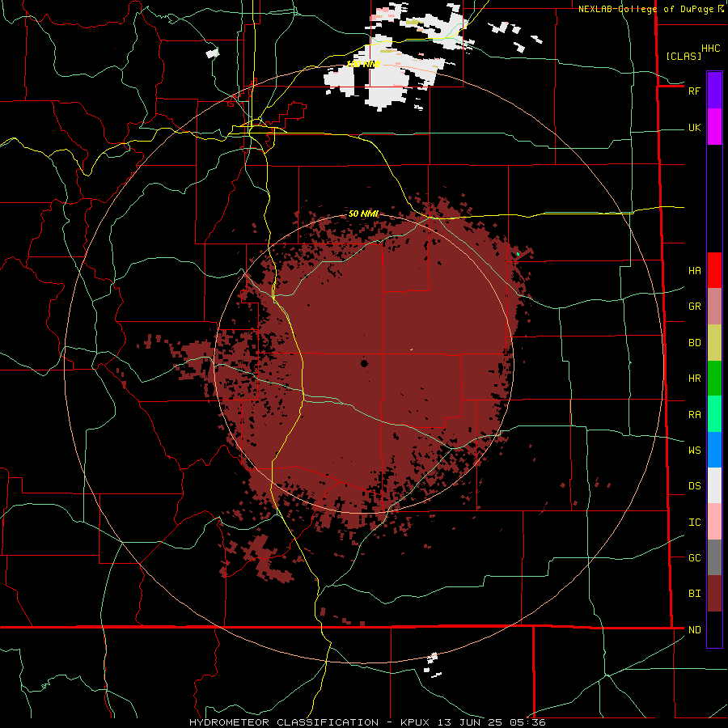Click the small green pixel northeast of radar
728x728 pixels.
coord(518,254)
